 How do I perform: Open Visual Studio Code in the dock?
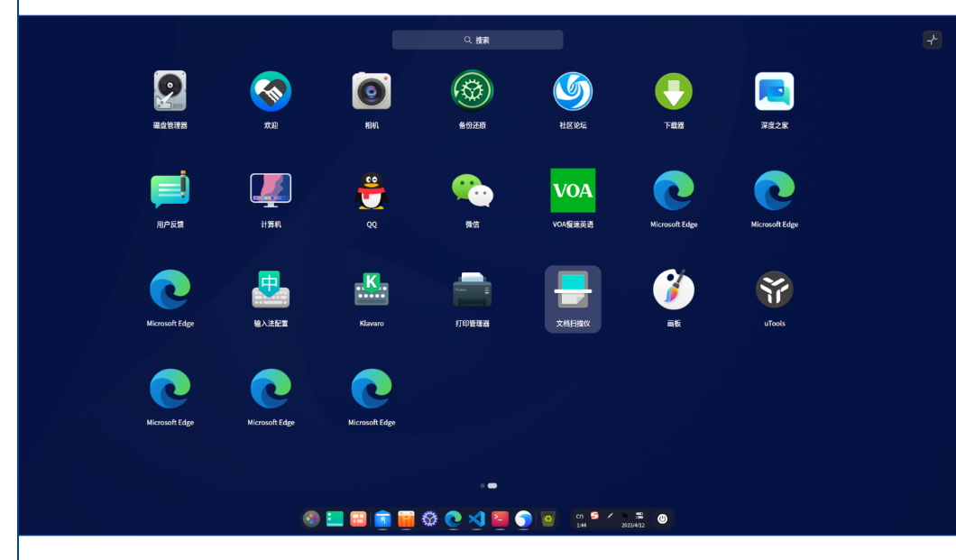pos(477,519)
